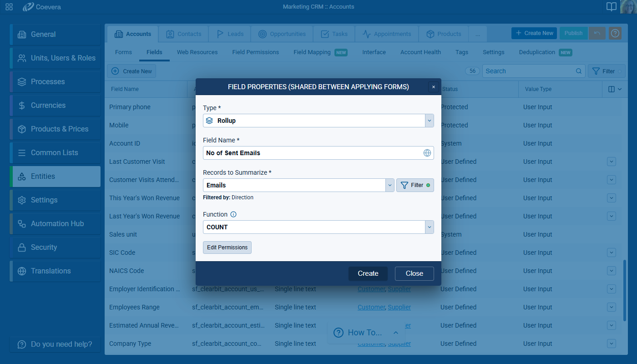Viewport: 637px width, 364px height.
Task: Expand the Type dropdown showing Rollup
Action: [429, 121]
